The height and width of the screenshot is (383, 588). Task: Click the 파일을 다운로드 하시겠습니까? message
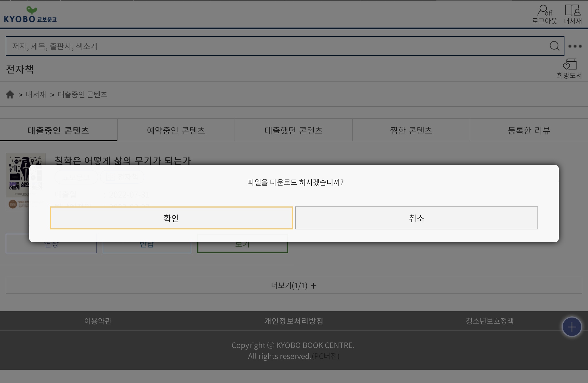[x=295, y=182]
